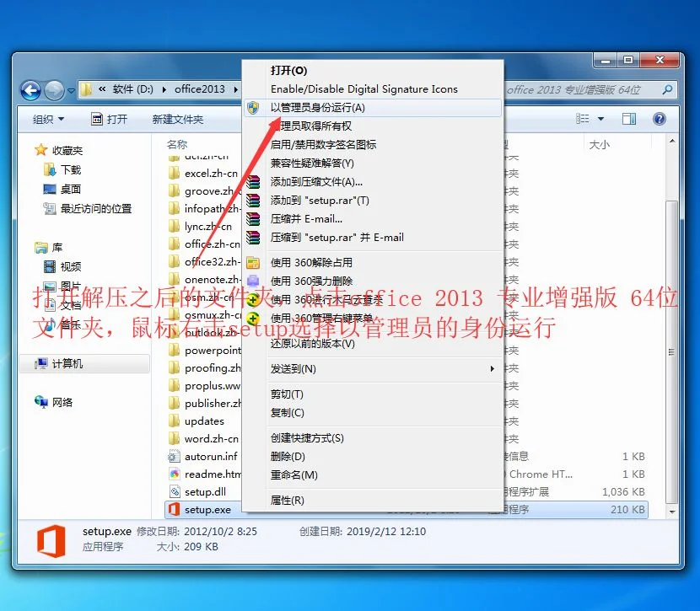The height and width of the screenshot is (611, 700).
Task: Choose 管理员取得所有权
Action: tap(373, 126)
